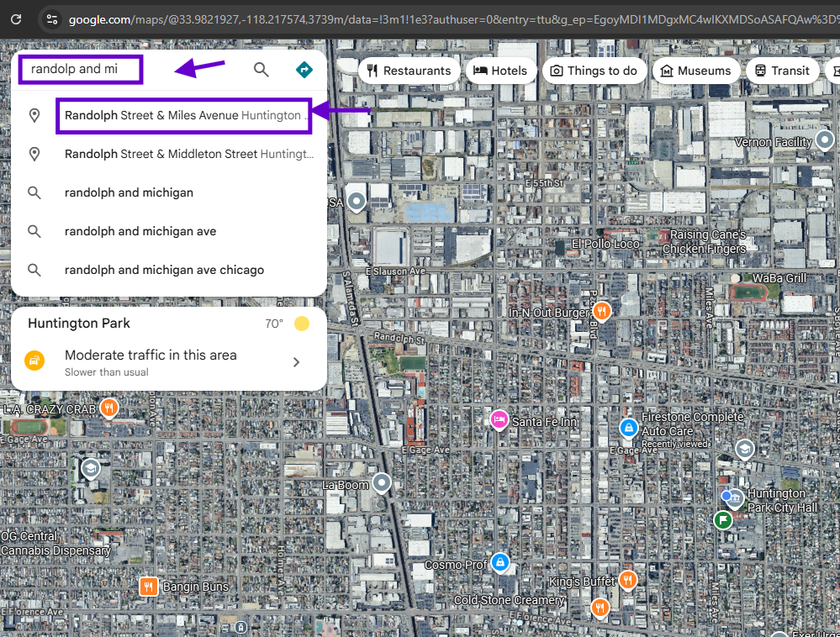Click the Cold Stone Creamery restaurant marker
The height and width of the screenshot is (637, 840).
pos(600,608)
